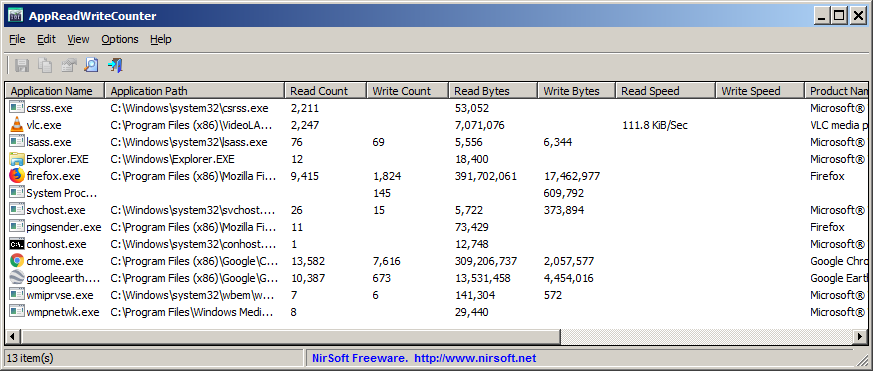Click the vlc.exe cone icon
This screenshot has width=873, height=371.
[17, 125]
